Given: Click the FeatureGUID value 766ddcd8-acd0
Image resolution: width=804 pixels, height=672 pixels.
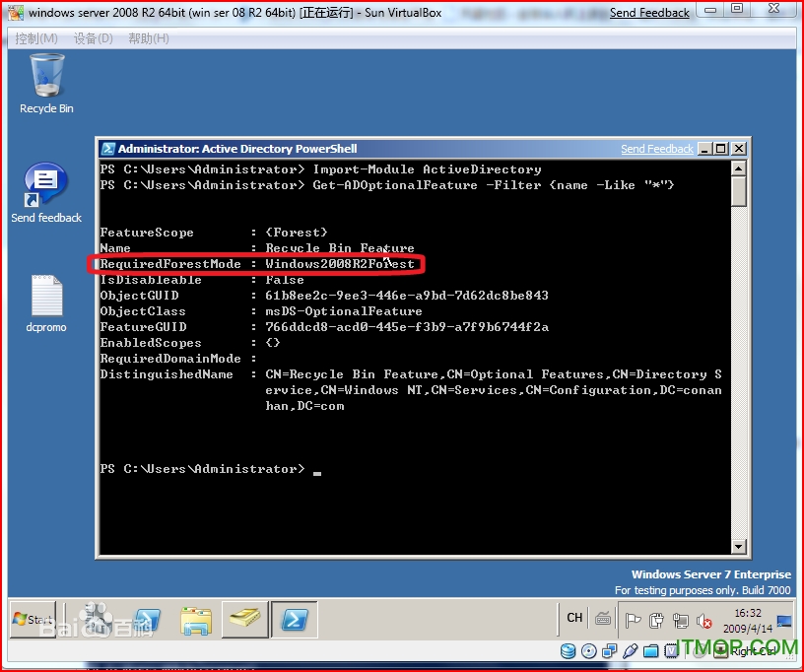Looking at the screenshot, I should [x=407, y=327].
